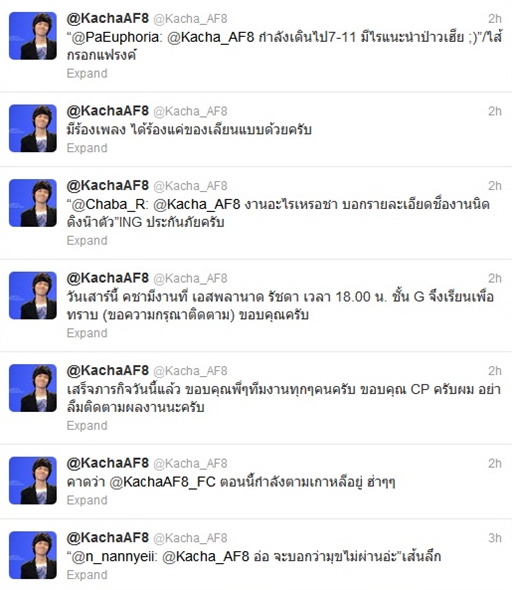This screenshot has height=590, width=512.
Task: Click avatar of the n_nannyeii reply tweet
Action: pyautogui.click(x=33, y=555)
